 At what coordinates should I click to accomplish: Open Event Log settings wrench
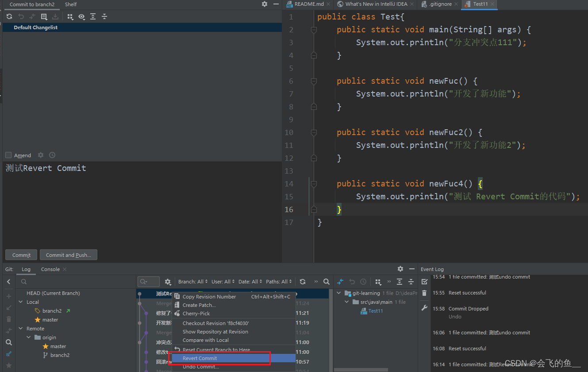pos(424,308)
